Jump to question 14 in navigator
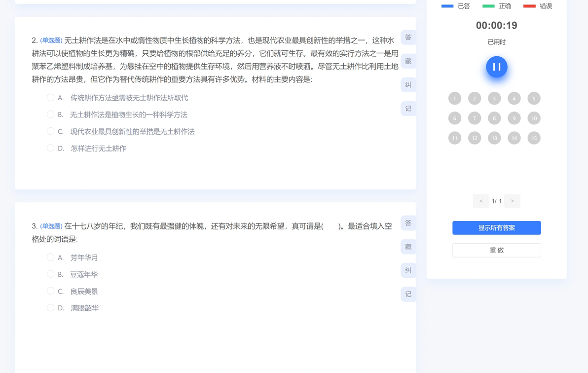The image size is (588, 373). [514, 138]
